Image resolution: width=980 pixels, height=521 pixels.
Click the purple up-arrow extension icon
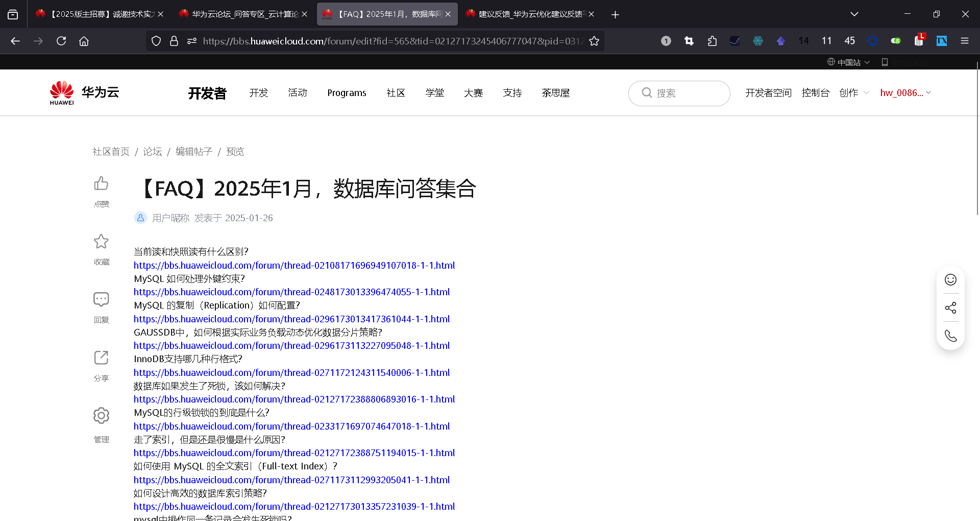click(781, 41)
